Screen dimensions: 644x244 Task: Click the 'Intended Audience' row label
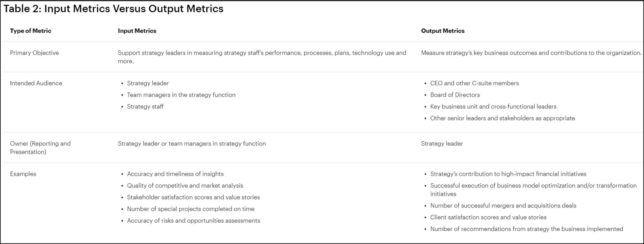tap(36, 83)
